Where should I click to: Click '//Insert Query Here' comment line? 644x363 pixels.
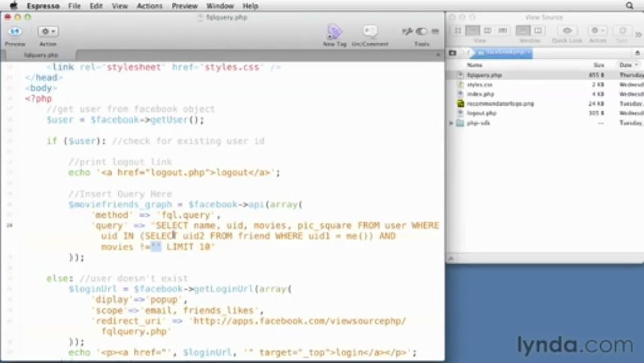point(120,194)
